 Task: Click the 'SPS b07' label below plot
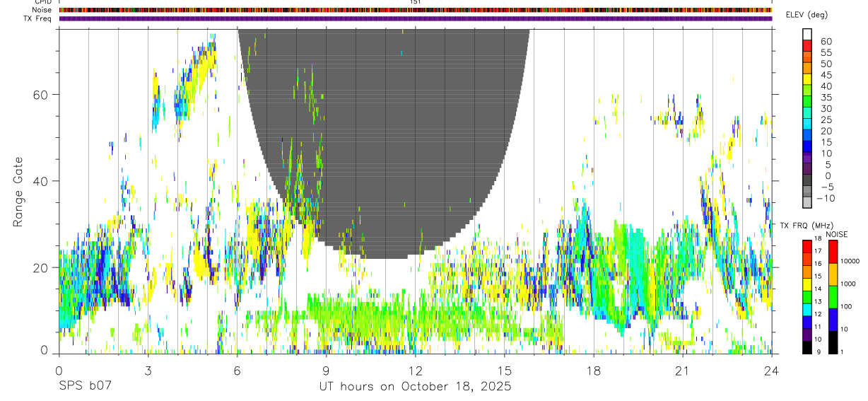pos(85,387)
